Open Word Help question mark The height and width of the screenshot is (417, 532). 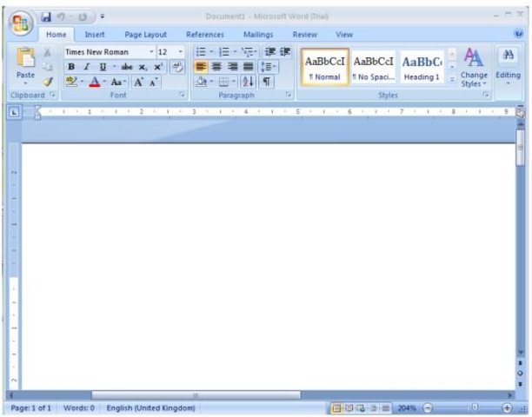click(x=518, y=34)
